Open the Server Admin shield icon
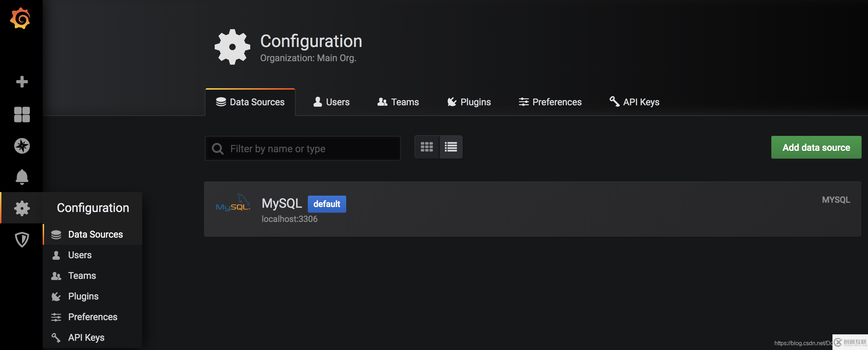Screen dimensions: 868x350 tap(22, 239)
